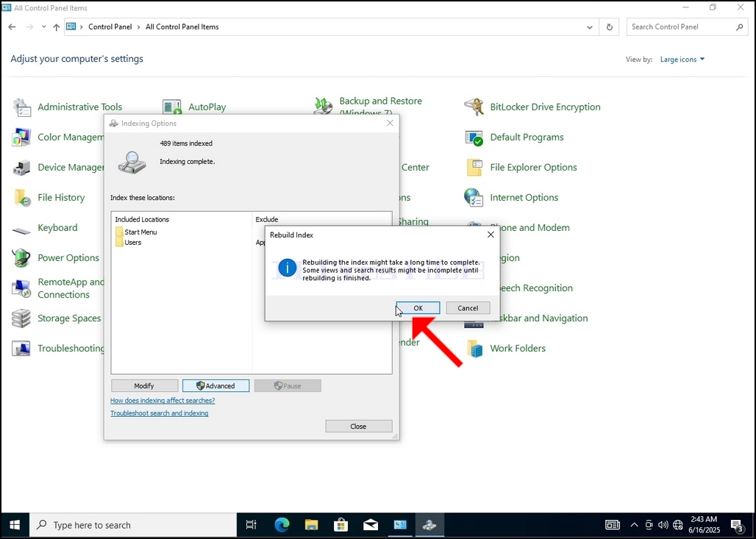Open Default Programs icon

coord(474,138)
